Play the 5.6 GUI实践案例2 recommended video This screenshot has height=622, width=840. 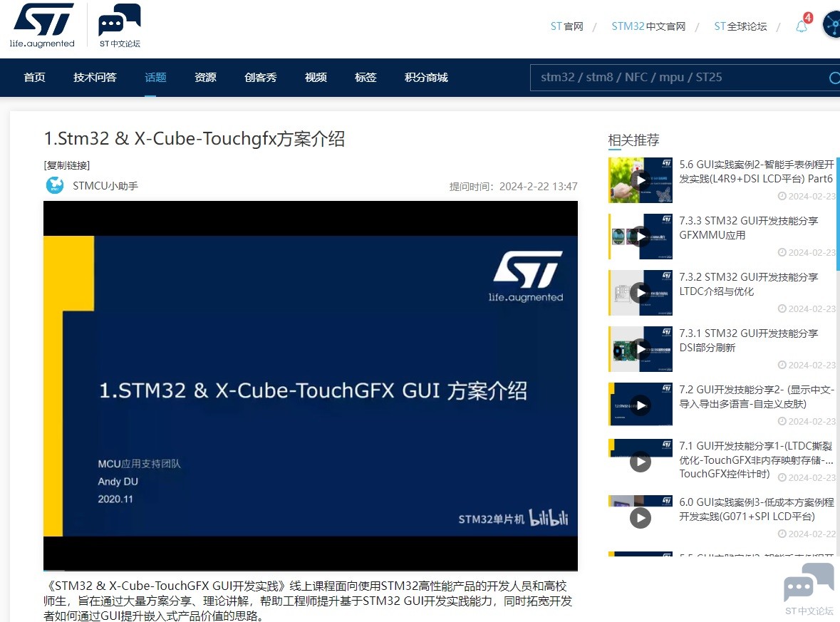tap(641, 180)
